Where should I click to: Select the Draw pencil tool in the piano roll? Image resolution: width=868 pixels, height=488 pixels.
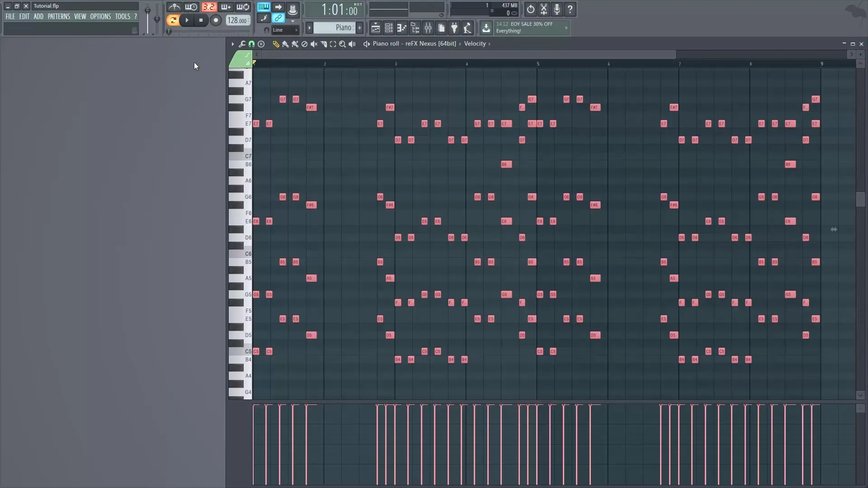276,44
